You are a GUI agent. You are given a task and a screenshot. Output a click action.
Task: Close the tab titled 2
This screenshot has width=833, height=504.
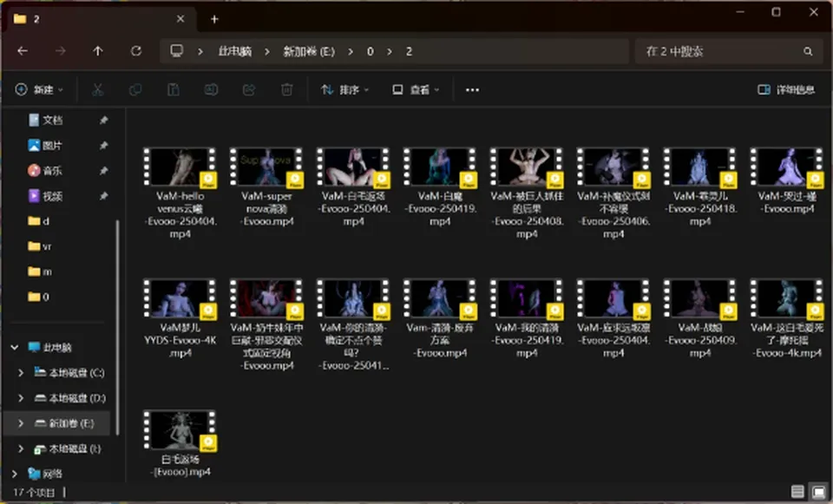[x=180, y=18]
